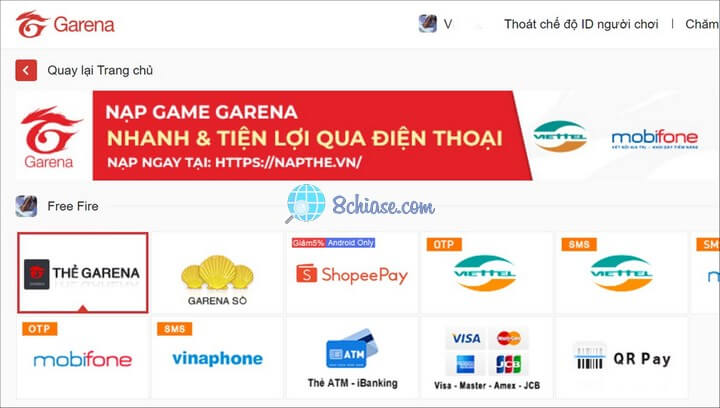Image resolution: width=720 pixels, height=408 pixels.
Task: Select the Thẻ Garena payment option
Action: tap(83, 273)
